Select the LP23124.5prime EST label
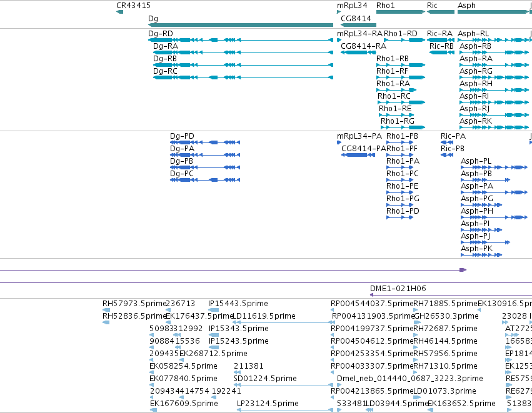This screenshot has height=413, width=532. tap(268, 404)
